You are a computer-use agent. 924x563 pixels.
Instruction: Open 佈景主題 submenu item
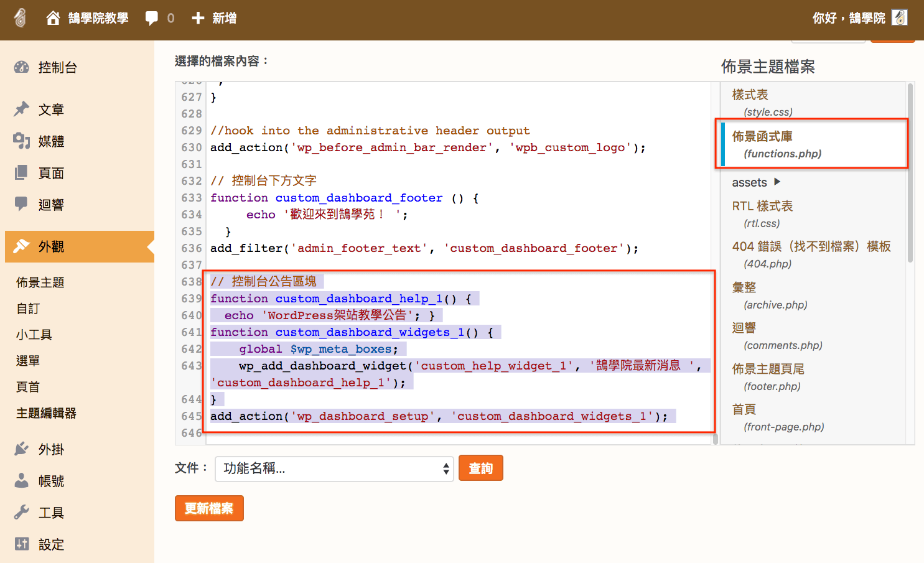pyautogui.click(x=40, y=282)
